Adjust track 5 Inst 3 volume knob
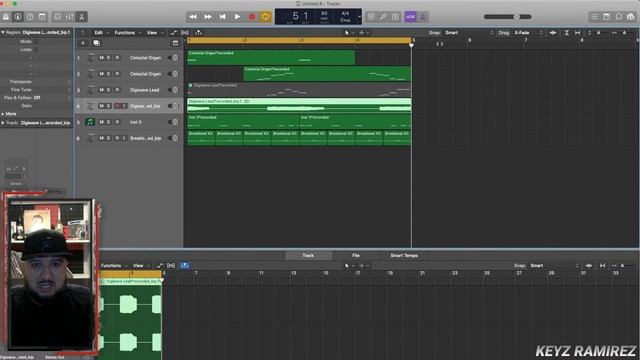The width and height of the screenshot is (640, 360). click(175, 122)
